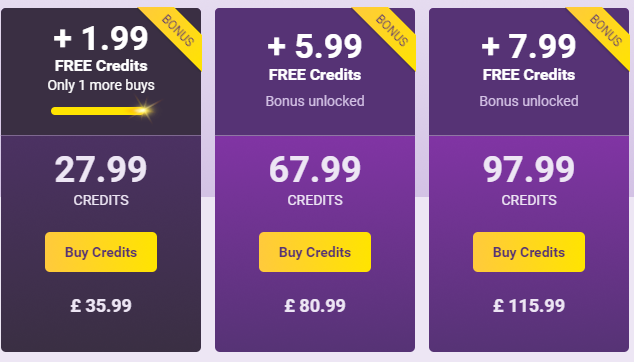Click Buy Credits for 97.99 credits package
This screenshot has height=362, width=634.
click(529, 252)
